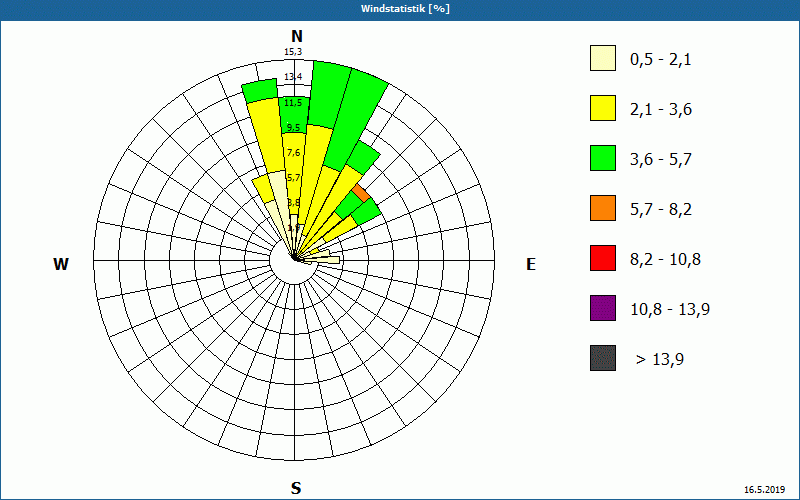Click the 'E' compass label
The height and width of the screenshot is (500, 800).
point(531,264)
